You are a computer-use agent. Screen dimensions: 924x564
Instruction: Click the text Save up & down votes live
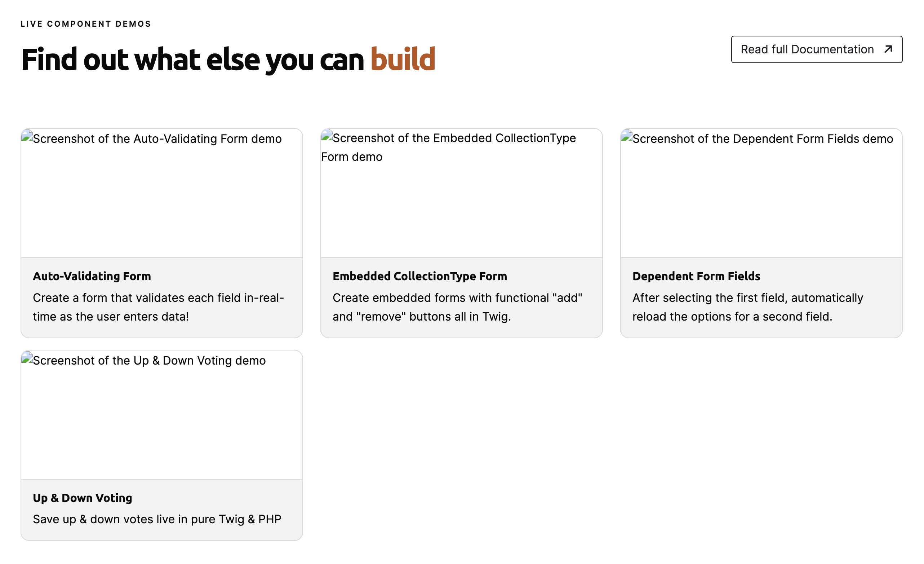click(x=157, y=519)
